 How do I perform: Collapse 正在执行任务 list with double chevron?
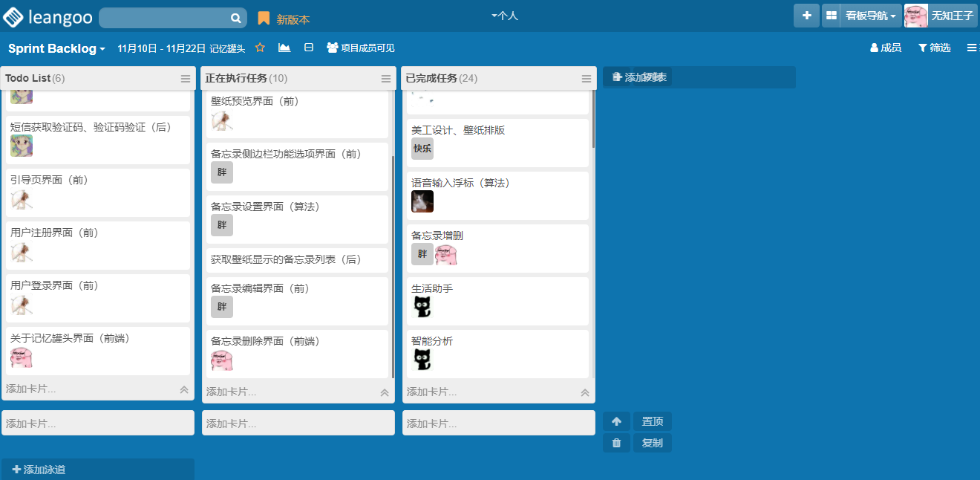(x=385, y=392)
